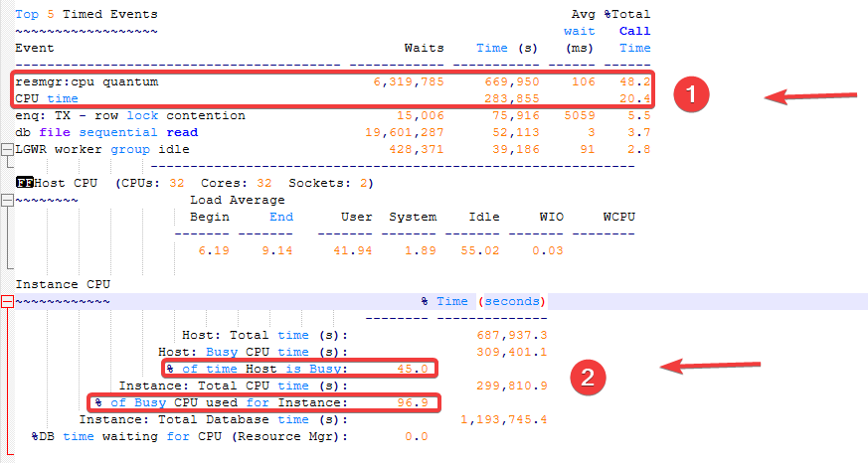This screenshot has height=463, width=868.
Task: Click the 1,193,745.4 total database time value
Action: (x=503, y=419)
